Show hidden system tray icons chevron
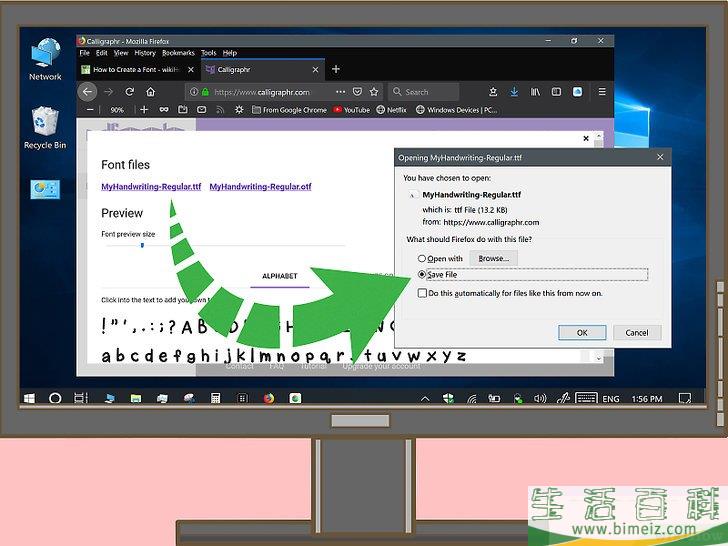 [x=425, y=398]
